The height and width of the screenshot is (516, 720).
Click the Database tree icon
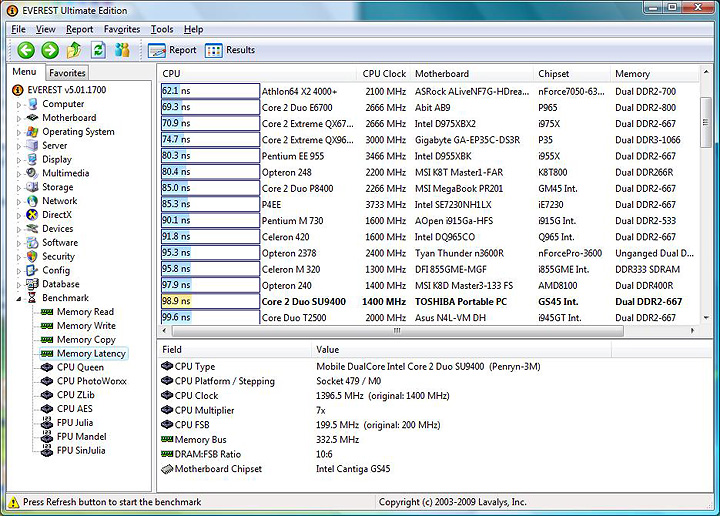tap(32, 284)
